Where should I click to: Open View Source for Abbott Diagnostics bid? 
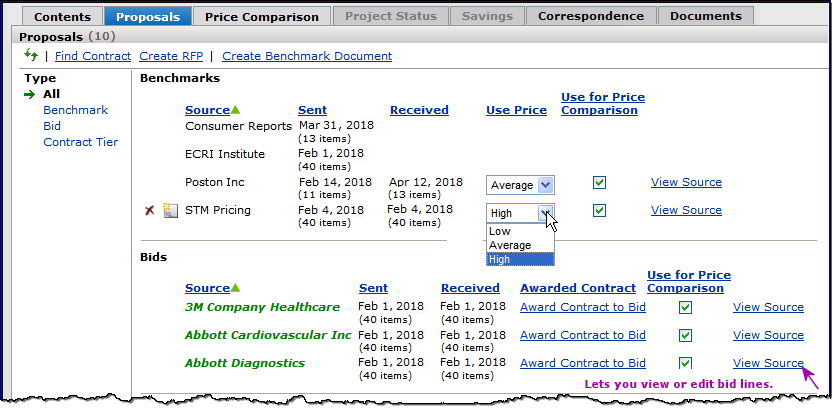tap(767, 363)
